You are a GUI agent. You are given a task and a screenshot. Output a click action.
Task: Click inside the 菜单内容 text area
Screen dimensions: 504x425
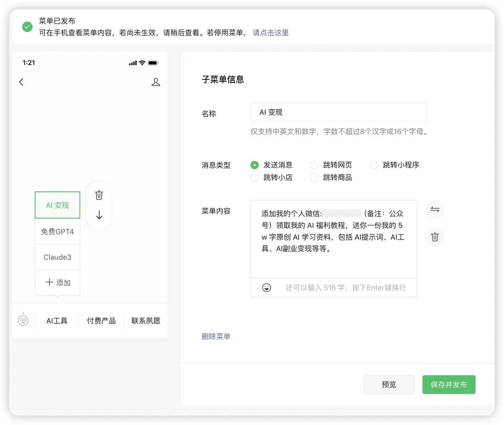[333, 239]
